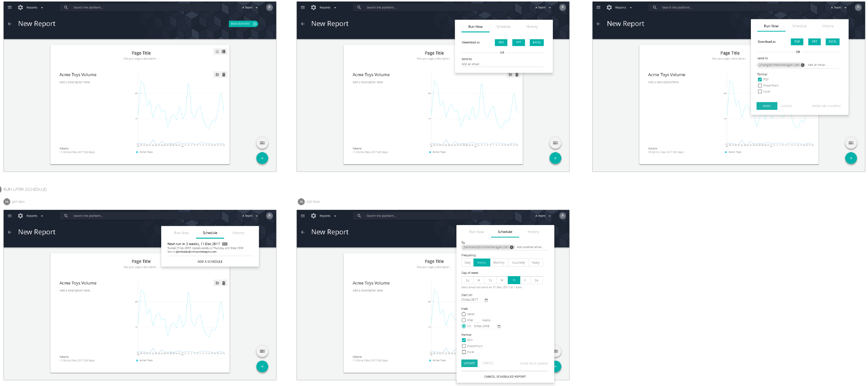This screenshot has width=868, height=386.
Task: Check Excel format in the SEND panel
Action: pyautogui.click(x=760, y=92)
